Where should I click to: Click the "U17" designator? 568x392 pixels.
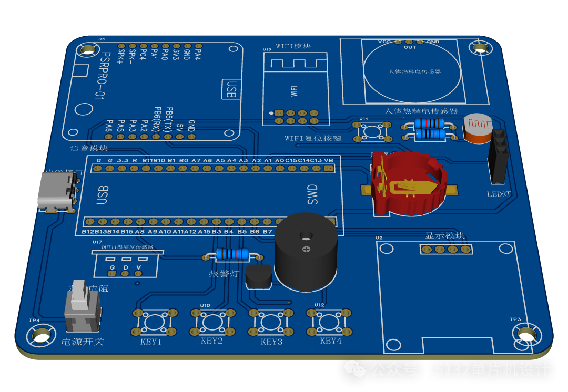tap(97, 242)
